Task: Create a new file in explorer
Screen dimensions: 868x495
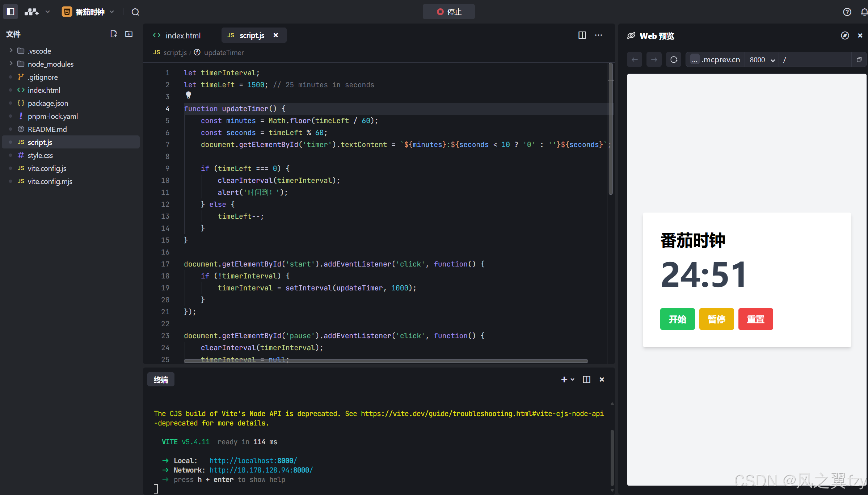Action: 114,34
